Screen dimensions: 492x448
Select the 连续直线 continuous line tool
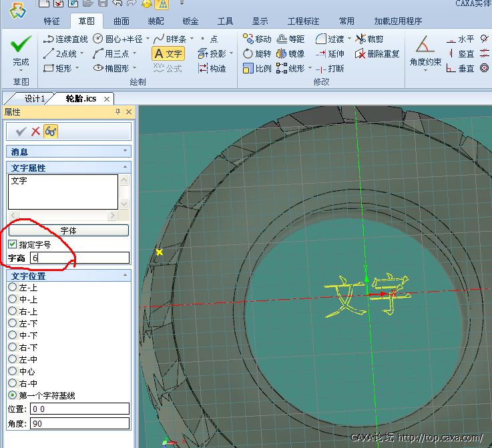pos(65,39)
